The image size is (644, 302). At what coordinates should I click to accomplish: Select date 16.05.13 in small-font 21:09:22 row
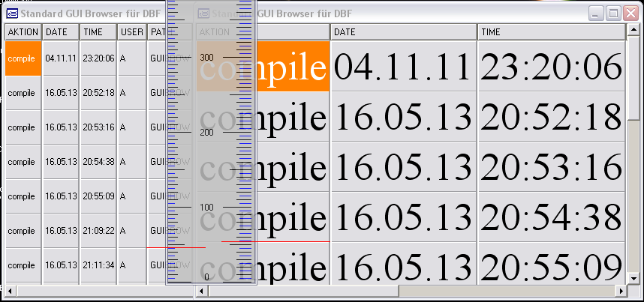click(x=61, y=231)
